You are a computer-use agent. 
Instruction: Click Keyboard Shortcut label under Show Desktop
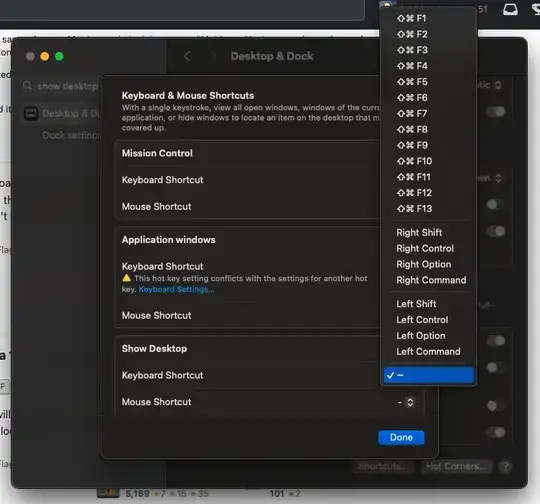click(x=162, y=375)
